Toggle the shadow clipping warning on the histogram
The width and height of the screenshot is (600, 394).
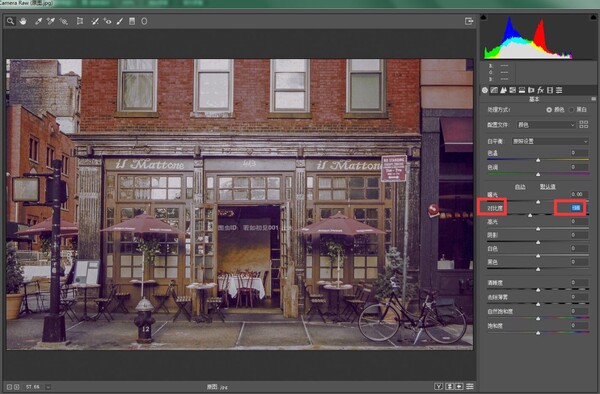coord(484,17)
